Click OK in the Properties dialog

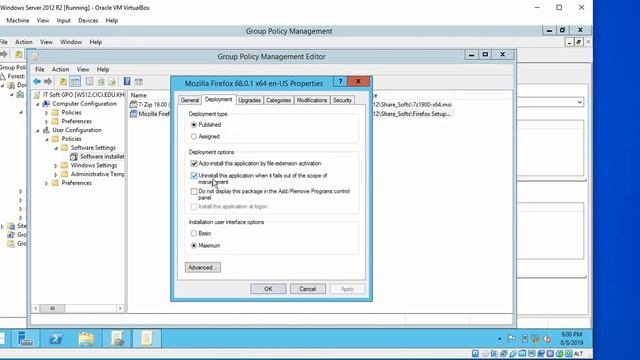click(x=268, y=289)
